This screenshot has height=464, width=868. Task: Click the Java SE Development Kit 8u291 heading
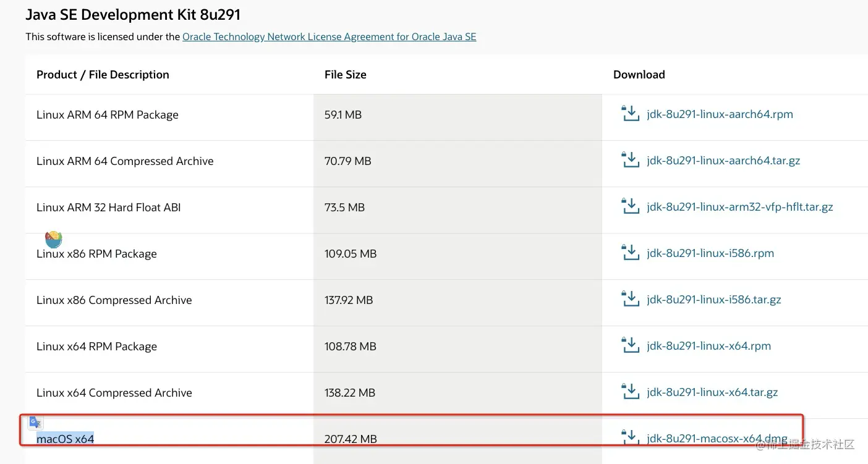point(133,14)
